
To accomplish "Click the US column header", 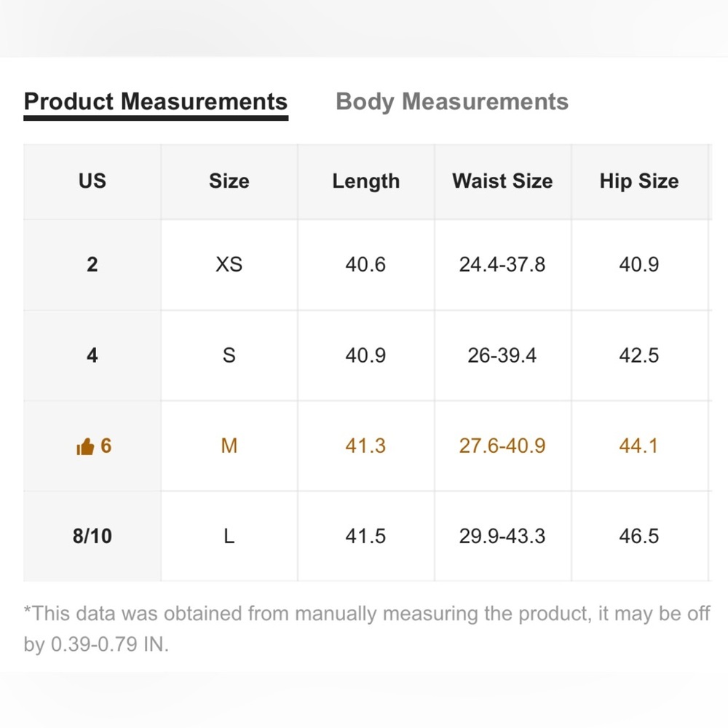I will pyautogui.click(x=92, y=181).
